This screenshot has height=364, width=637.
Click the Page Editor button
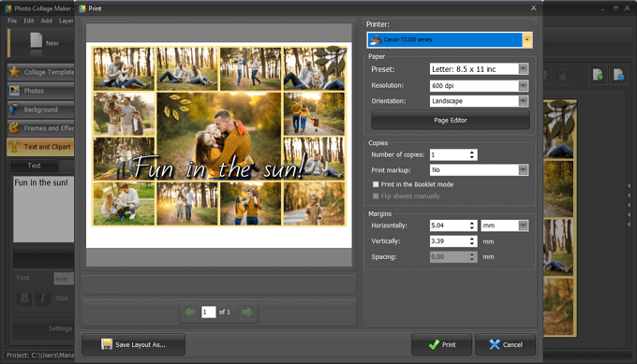[x=451, y=120]
